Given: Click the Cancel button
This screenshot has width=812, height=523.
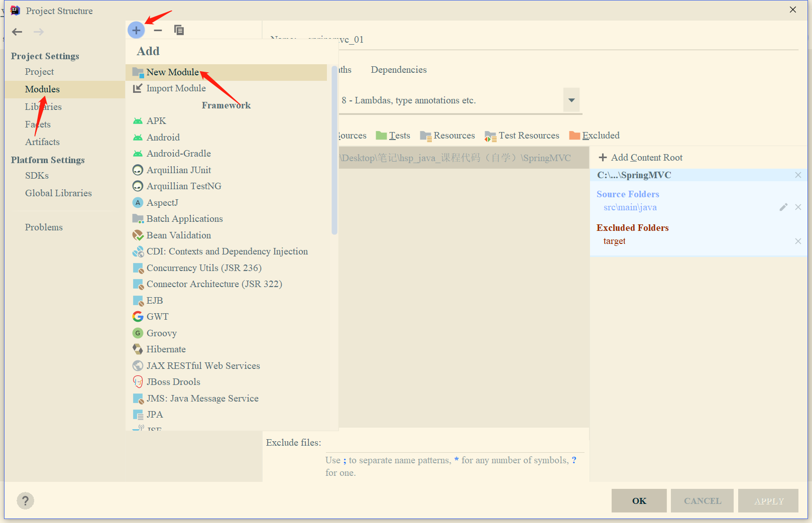Looking at the screenshot, I should coord(703,501).
